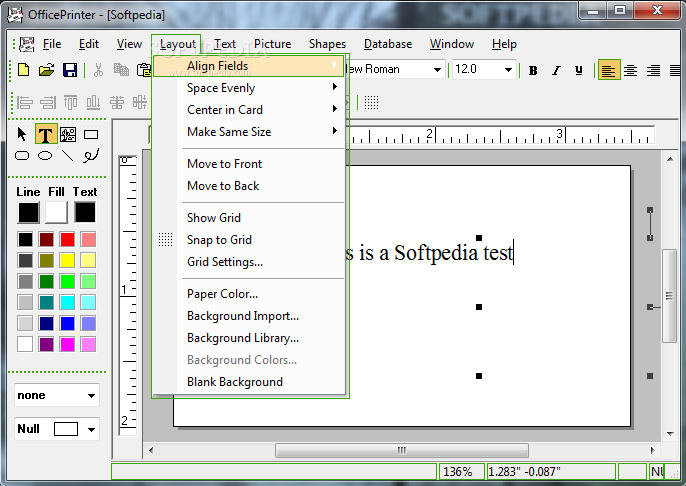Open the Database menu
Image resolution: width=686 pixels, height=486 pixels.
[388, 44]
